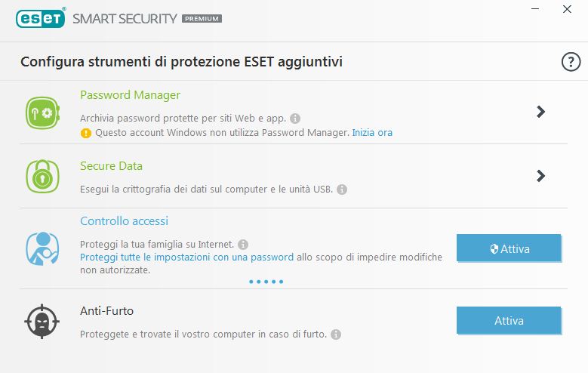This screenshot has height=373, width=588.
Task: Click the Anti-Furto thief icon
Action: (42, 321)
